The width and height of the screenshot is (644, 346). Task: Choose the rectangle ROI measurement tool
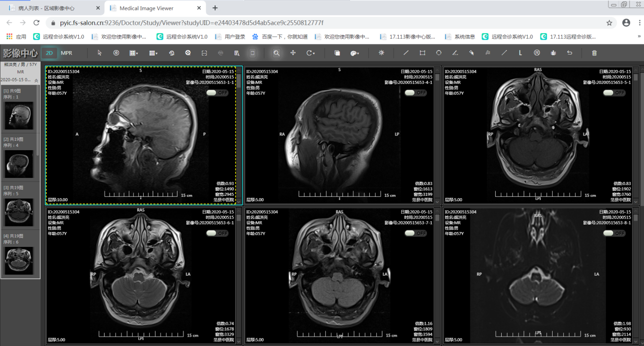tap(422, 53)
